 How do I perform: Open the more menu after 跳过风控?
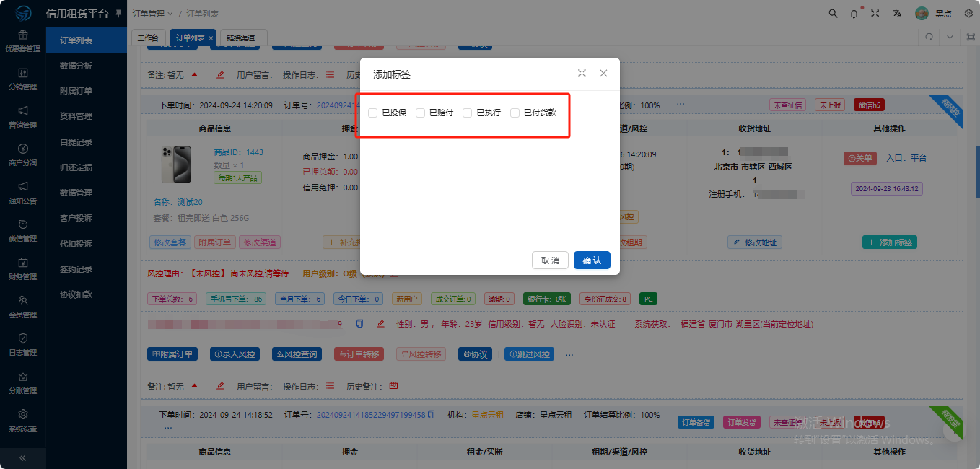pyautogui.click(x=569, y=354)
